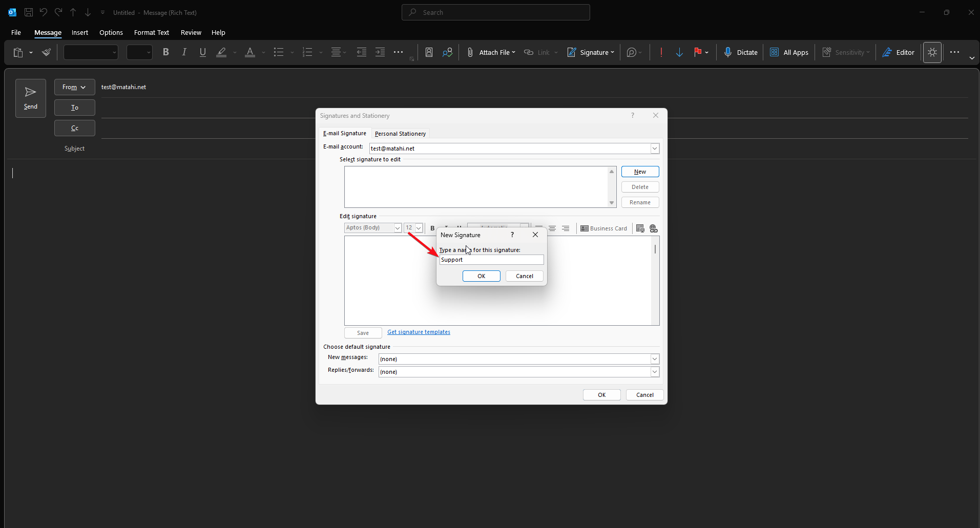980x528 pixels.
Task: Click the Format Painter icon
Action: coord(47,52)
